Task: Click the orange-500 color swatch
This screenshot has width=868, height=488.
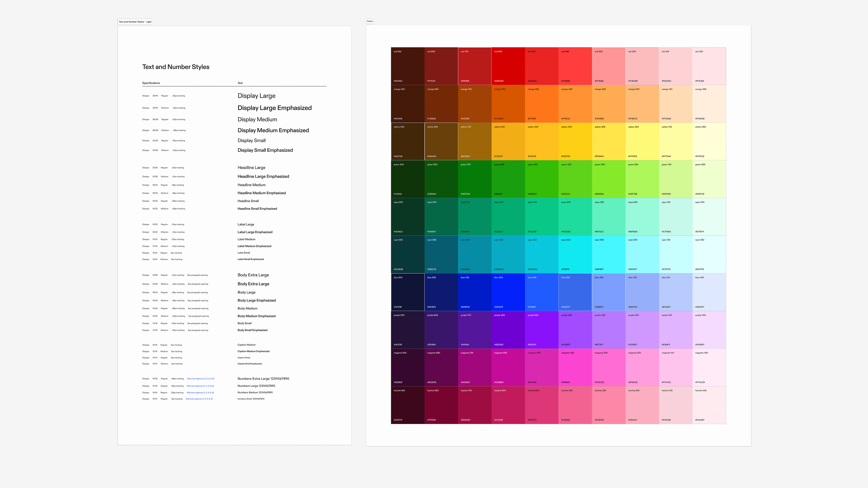Action: pyautogui.click(x=542, y=104)
